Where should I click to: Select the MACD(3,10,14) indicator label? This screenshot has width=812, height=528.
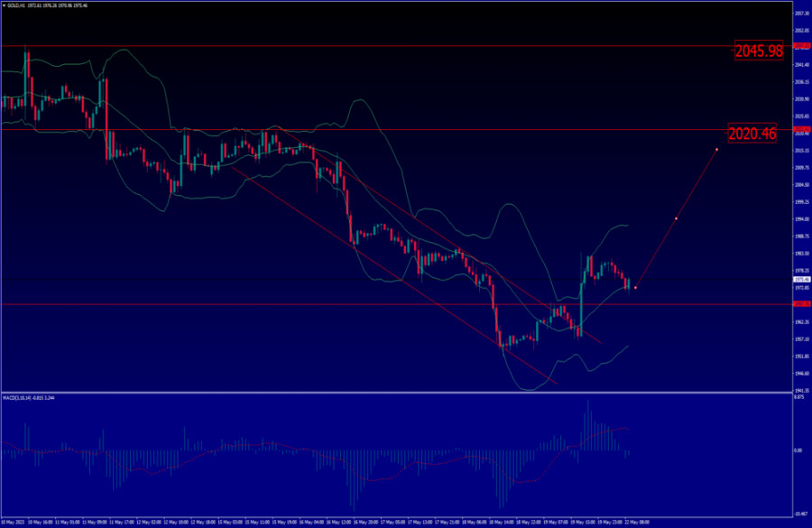(17, 398)
